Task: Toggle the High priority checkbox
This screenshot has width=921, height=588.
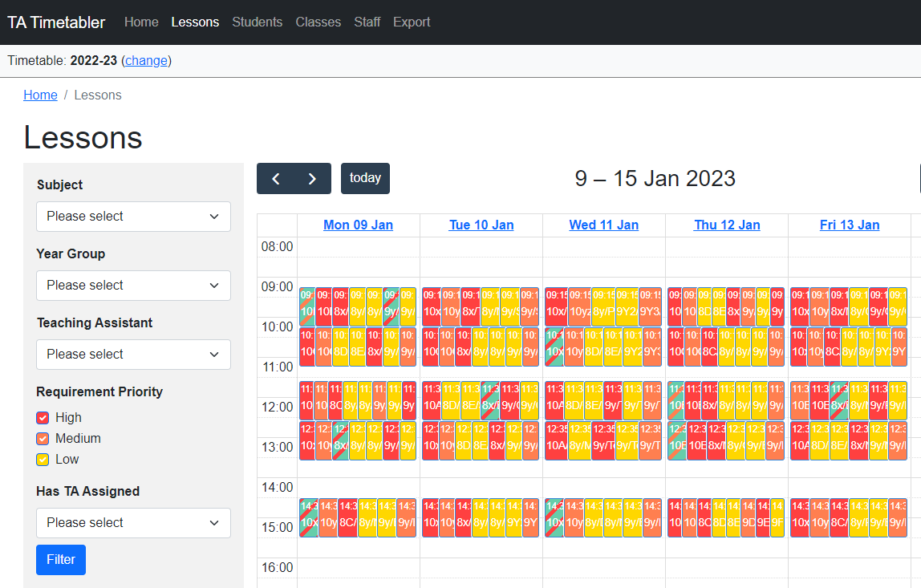Action: [43, 418]
